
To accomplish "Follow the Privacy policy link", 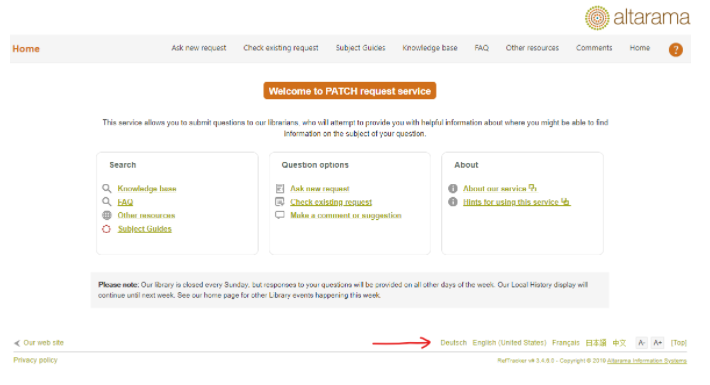I will click(35, 360).
